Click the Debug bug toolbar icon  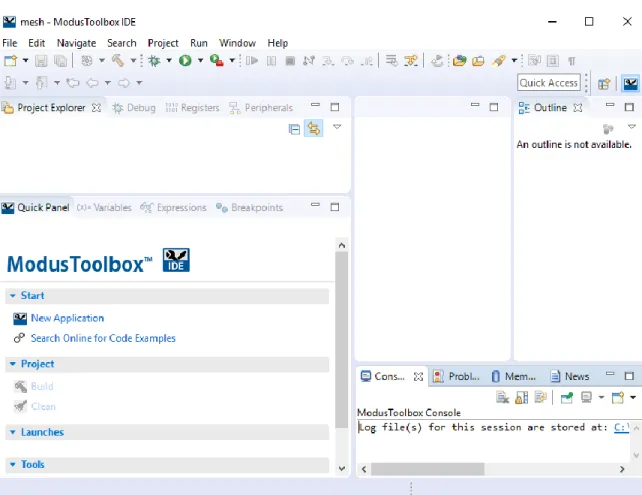point(154,61)
